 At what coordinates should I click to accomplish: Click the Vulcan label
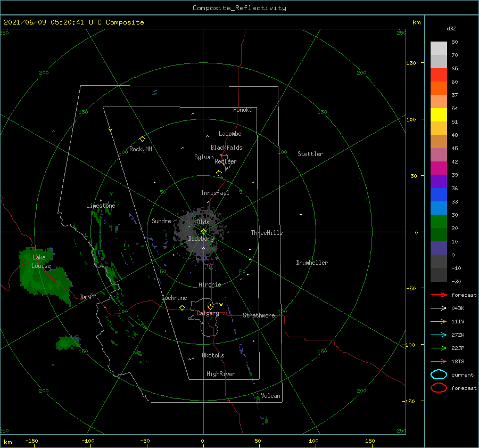[x=270, y=396]
